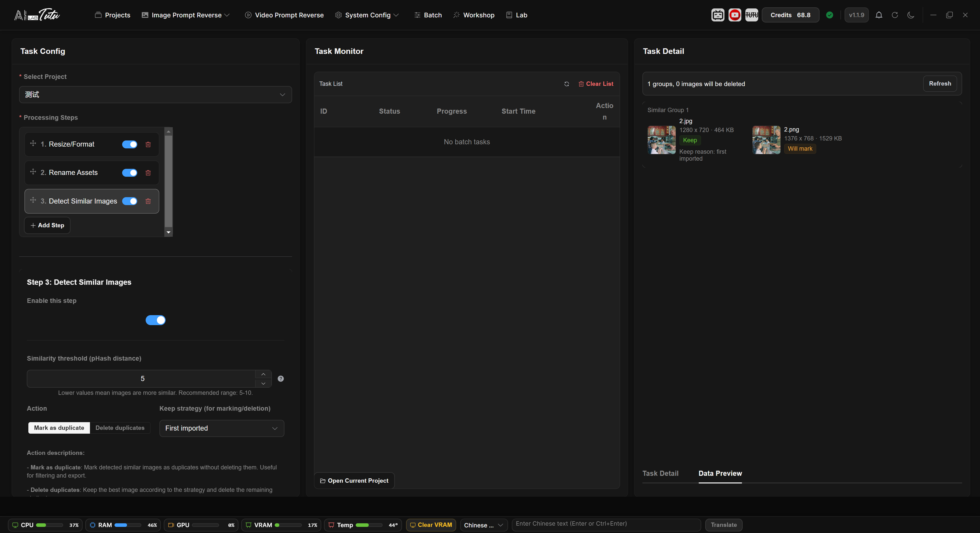This screenshot has width=980, height=533.
Task: Expand Image Prompt Reverse menu
Action: pos(186,15)
